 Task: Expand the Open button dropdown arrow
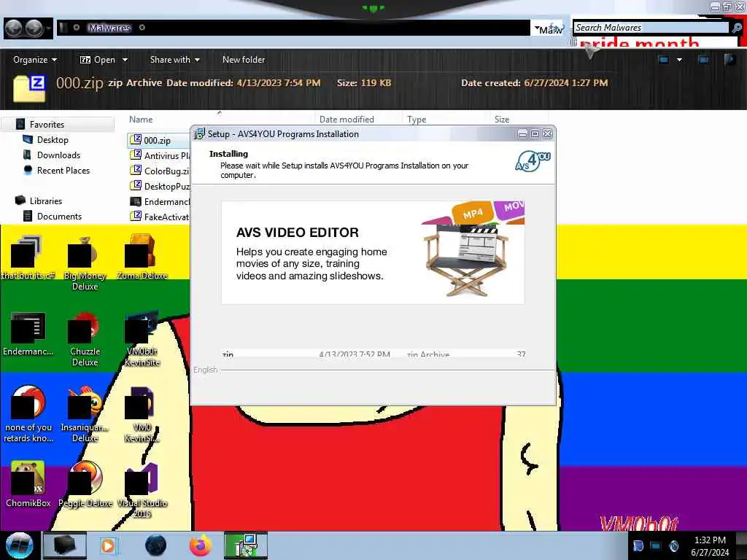tap(125, 60)
